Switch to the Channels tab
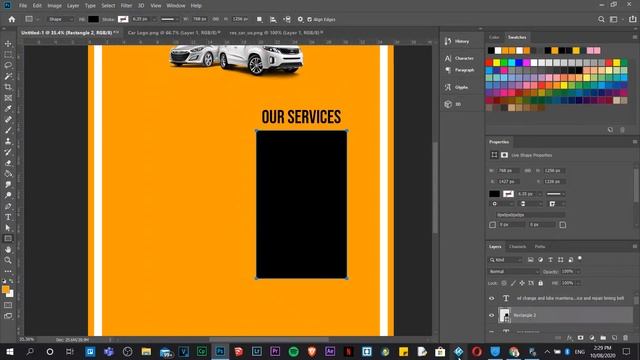 [517, 247]
